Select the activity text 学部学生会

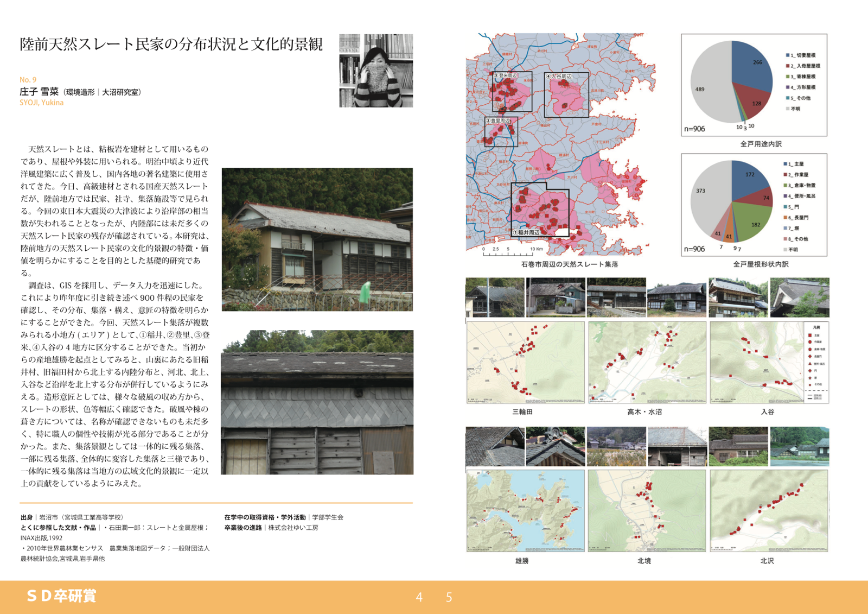[x=328, y=517]
